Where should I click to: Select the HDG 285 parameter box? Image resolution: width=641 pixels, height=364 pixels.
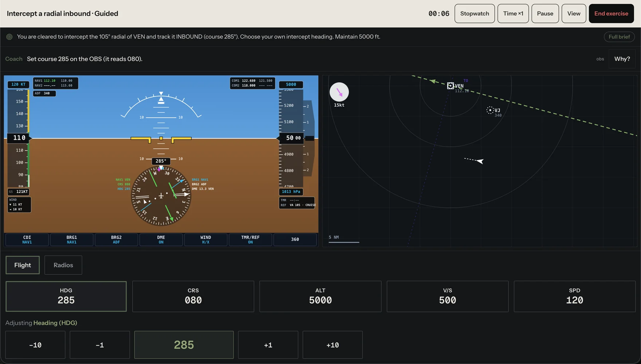[x=66, y=296]
